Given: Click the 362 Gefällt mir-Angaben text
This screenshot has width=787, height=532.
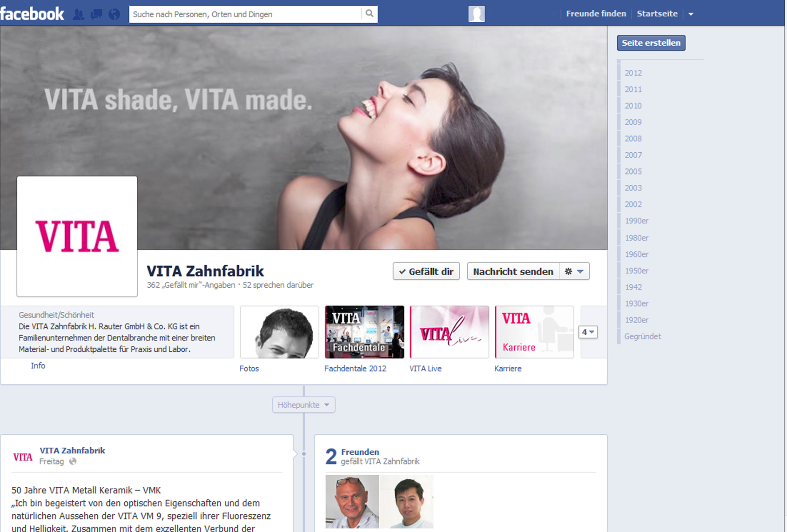Looking at the screenshot, I should pyautogui.click(x=191, y=285).
